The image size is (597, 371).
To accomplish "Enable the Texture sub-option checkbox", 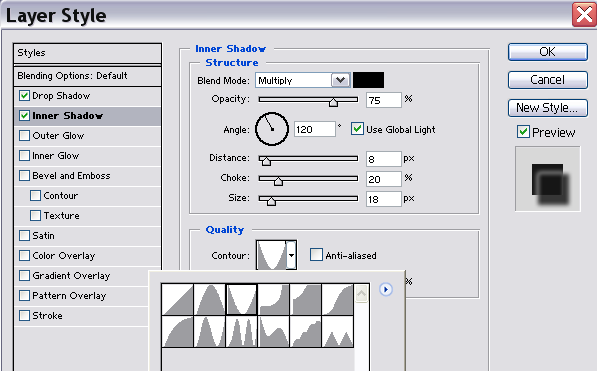I will pos(35,215).
